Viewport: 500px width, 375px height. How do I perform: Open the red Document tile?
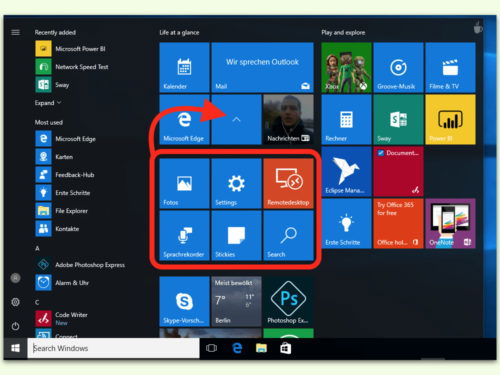(398, 171)
